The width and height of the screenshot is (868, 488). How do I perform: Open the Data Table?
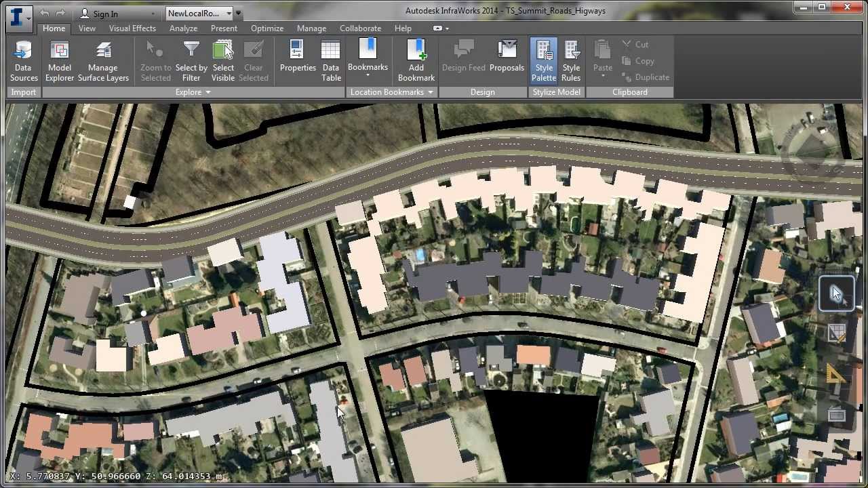[331, 61]
